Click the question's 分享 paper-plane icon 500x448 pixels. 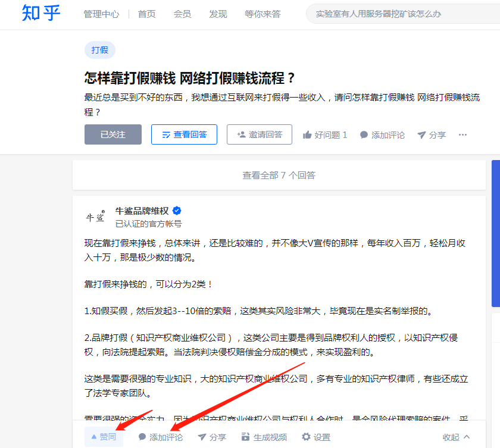pos(421,135)
